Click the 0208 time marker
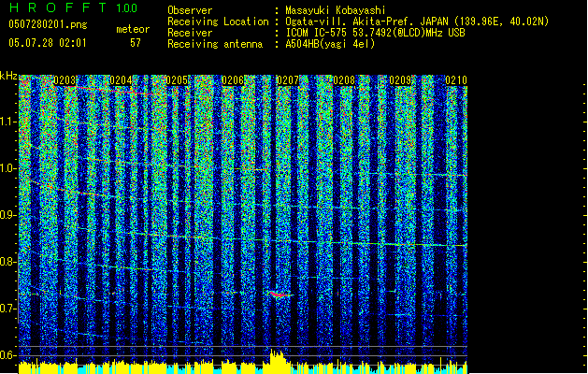 (344, 80)
